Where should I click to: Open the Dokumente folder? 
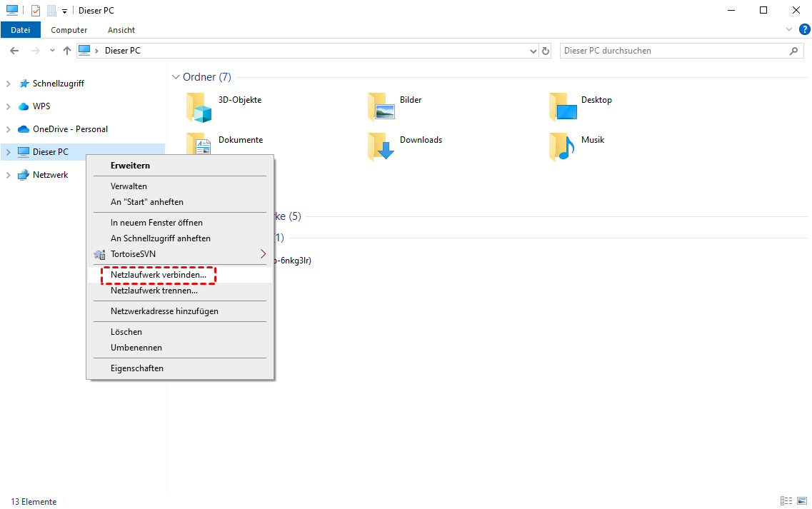[225, 143]
